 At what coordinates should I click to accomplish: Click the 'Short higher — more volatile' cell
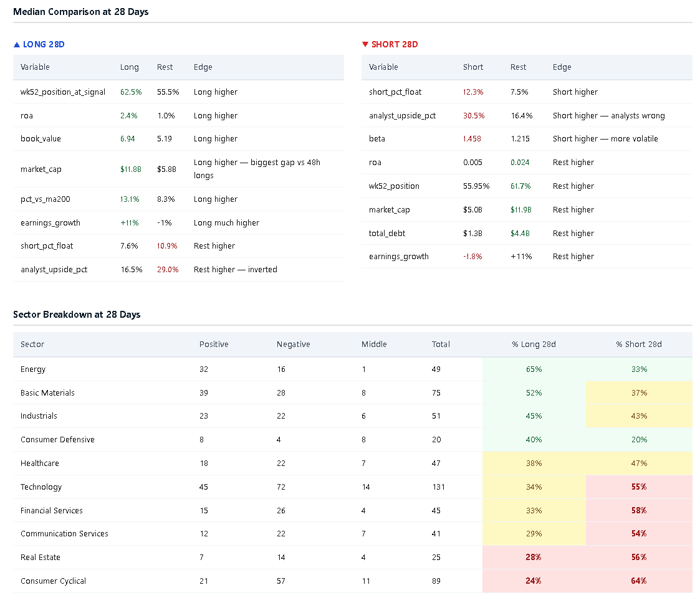point(605,139)
